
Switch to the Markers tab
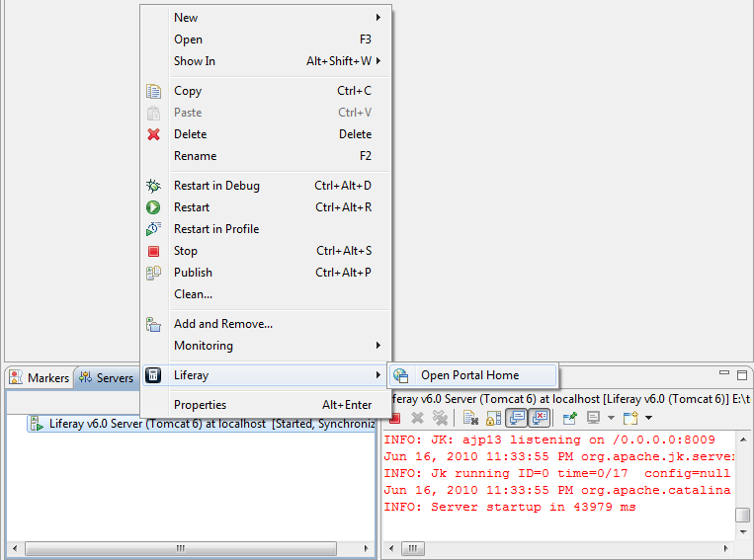[x=40, y=378]
